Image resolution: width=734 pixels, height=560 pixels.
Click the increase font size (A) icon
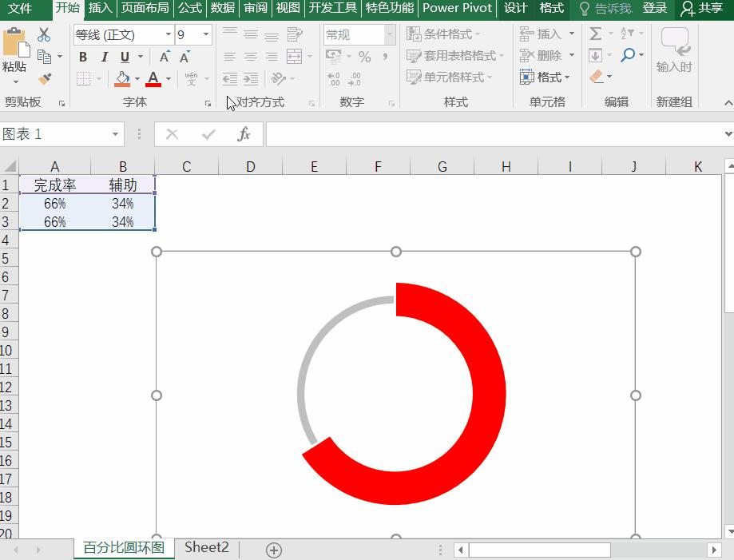click(163, 55)
